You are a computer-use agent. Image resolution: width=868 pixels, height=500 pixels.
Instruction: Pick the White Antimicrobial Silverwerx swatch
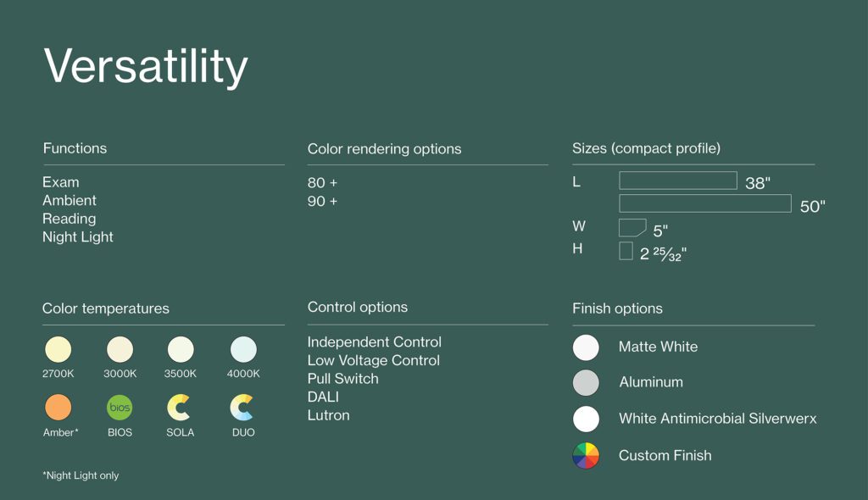586,419
